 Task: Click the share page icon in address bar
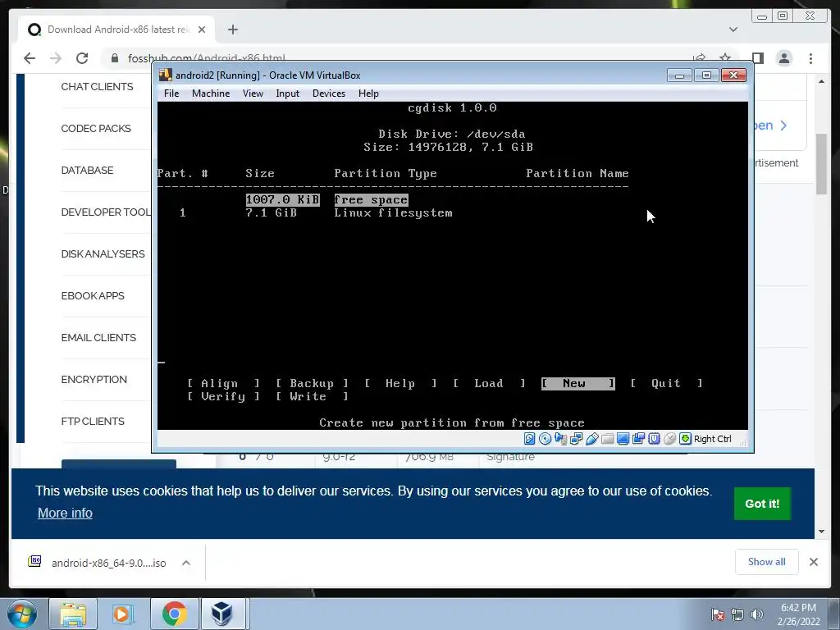tap(699, 57)
